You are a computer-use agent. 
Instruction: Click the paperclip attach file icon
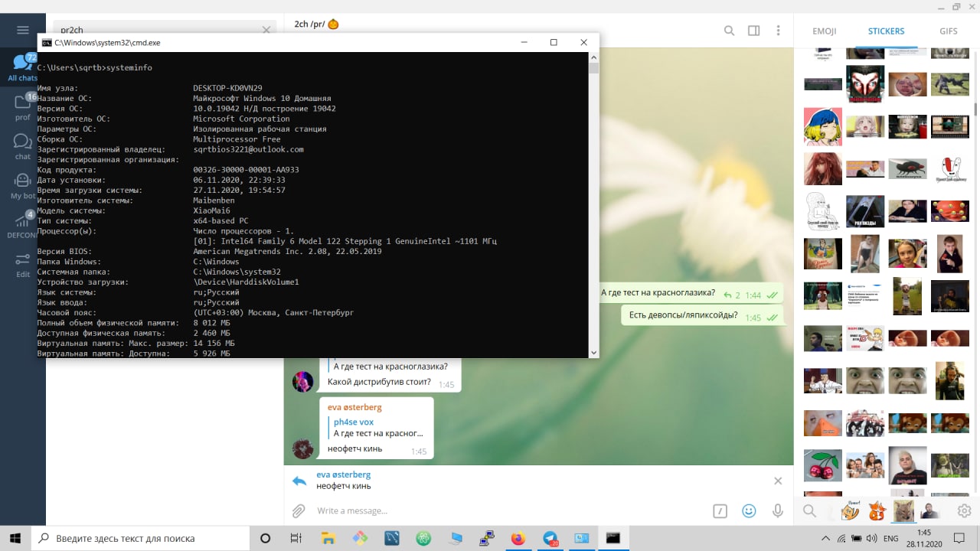pos(299,510)
